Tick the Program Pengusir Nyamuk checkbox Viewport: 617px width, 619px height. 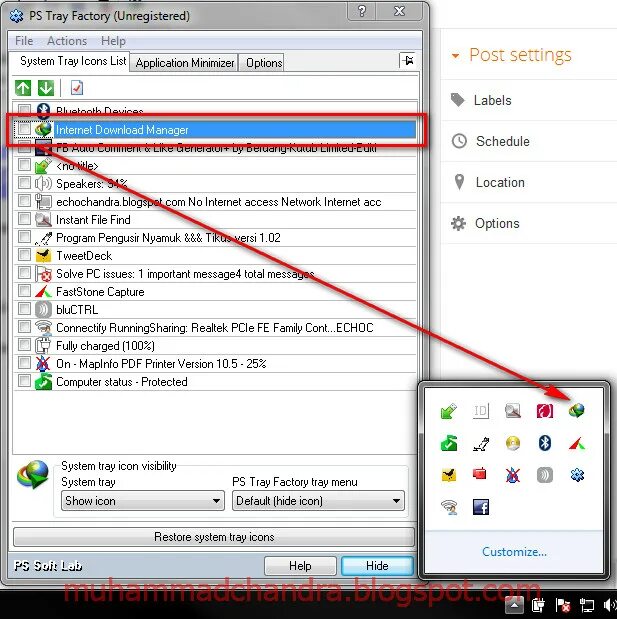(x=24, y=236)
